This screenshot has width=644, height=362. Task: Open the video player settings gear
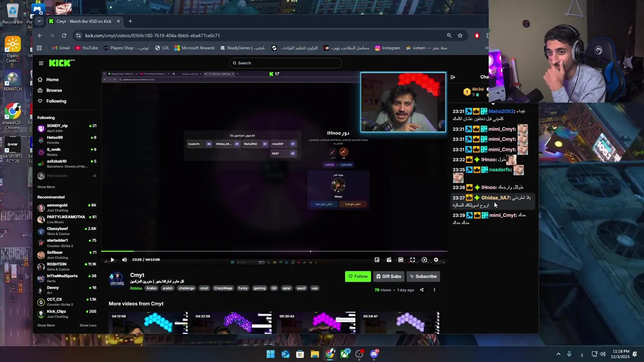[436, 260]
